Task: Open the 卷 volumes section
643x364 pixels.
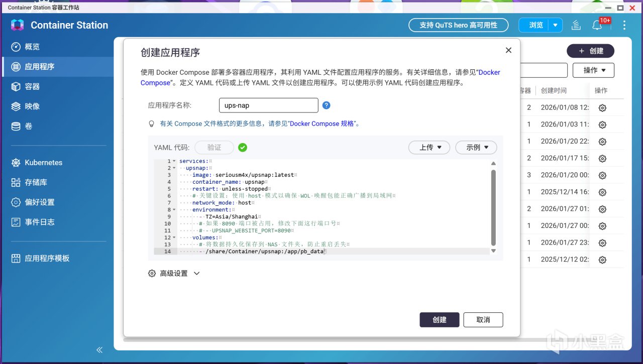Action: (x=57, y=126)
